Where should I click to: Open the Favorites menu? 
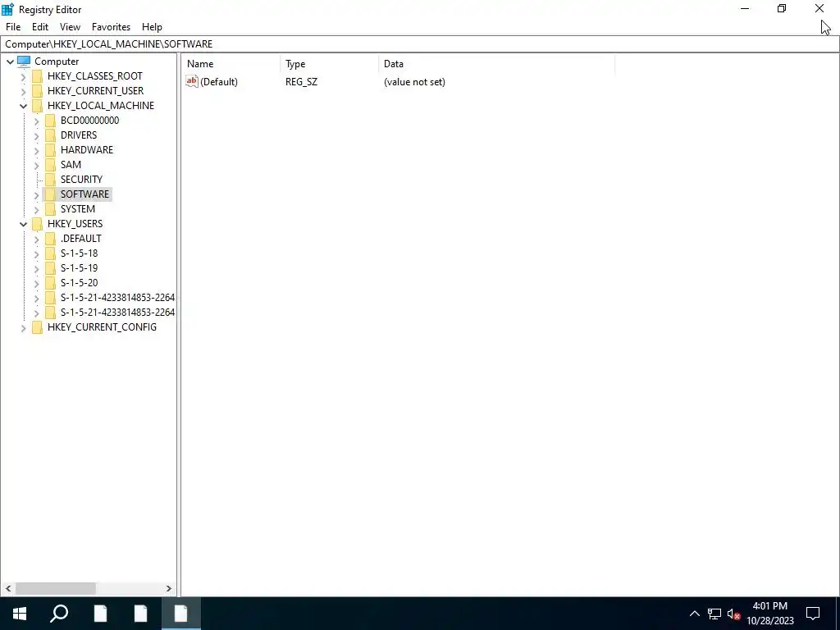pos(111,27)
